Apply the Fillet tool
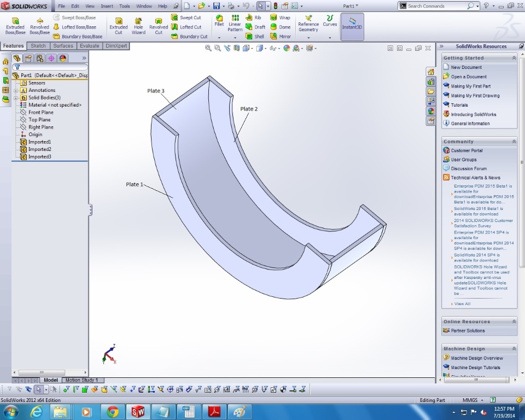 point(219,20)
